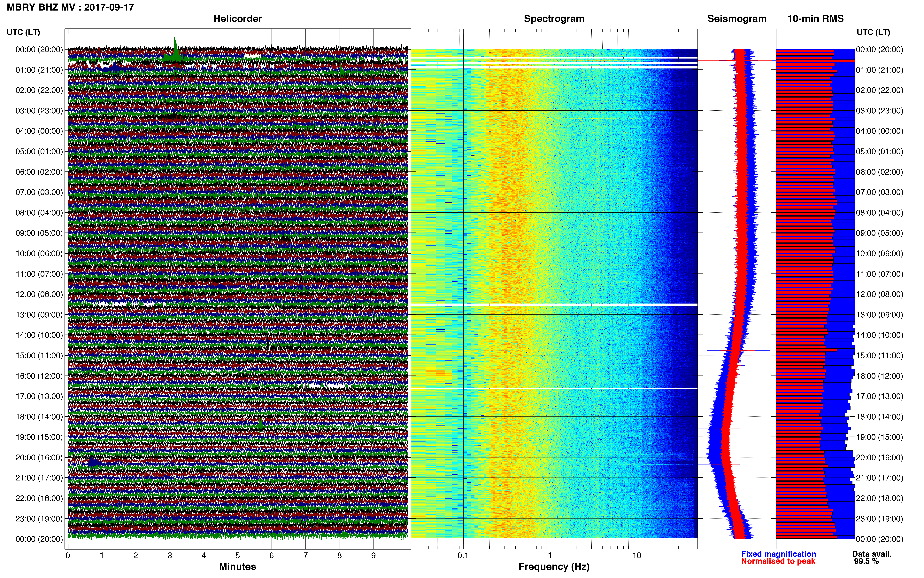The width and height of the screenshot is (924, 578).
Task: Click the left-axis "20:00 (16:00)" time label
Action: tap(39, 458)
